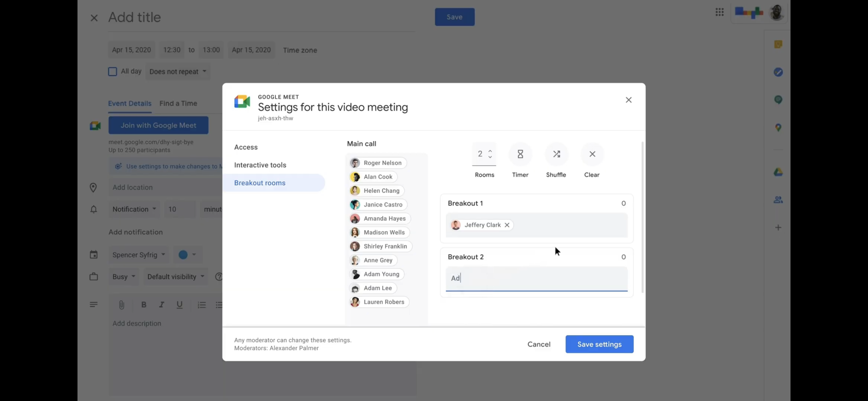Open Google Maps side panel icon
The width and height of the screenshot is (868, 401).
pyautogui.click(x=778, y=127)
